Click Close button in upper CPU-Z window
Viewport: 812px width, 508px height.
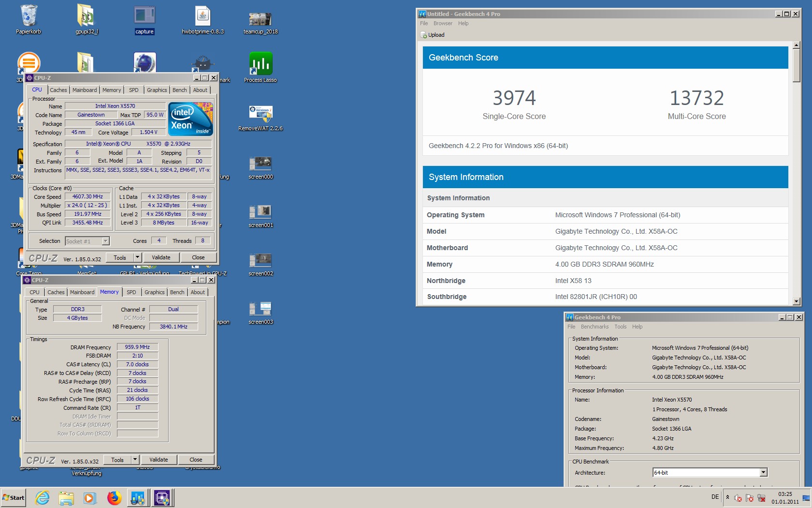198,257
